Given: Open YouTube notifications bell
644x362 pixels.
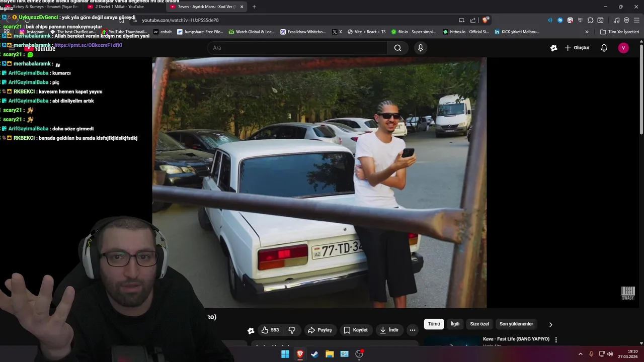Looking at the screenshot, I should click(604, 48).
